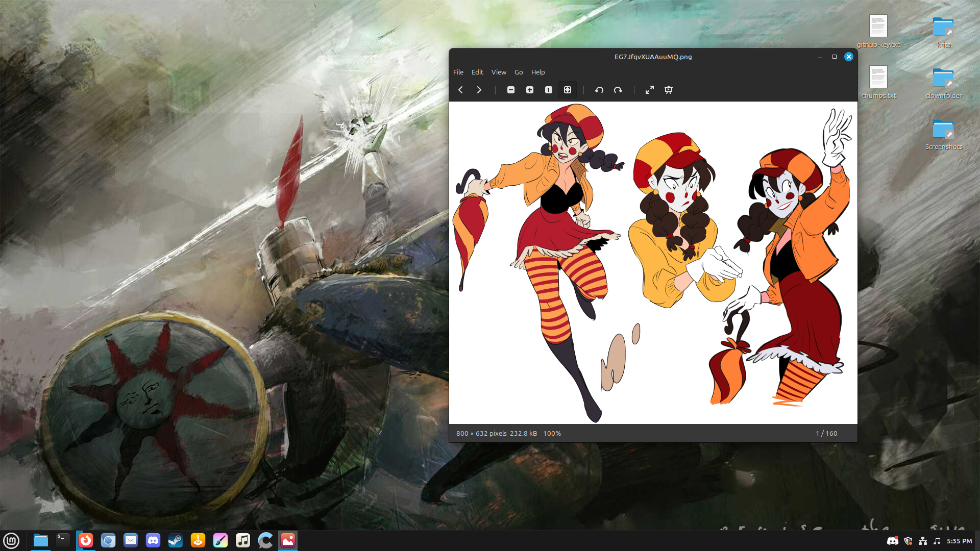Open the File menu
Image resolution: width=980 pixels, height=551 pixels.
click(x=458, y=72)
